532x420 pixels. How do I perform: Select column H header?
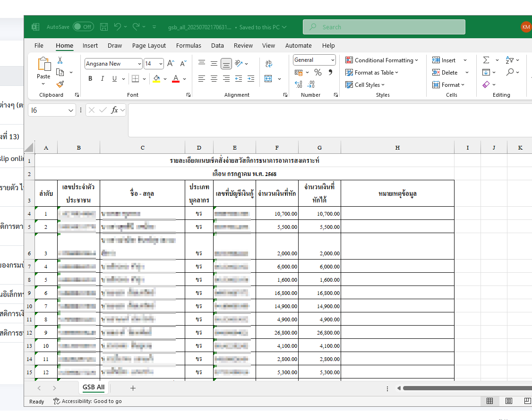click(x=397, y=147)
